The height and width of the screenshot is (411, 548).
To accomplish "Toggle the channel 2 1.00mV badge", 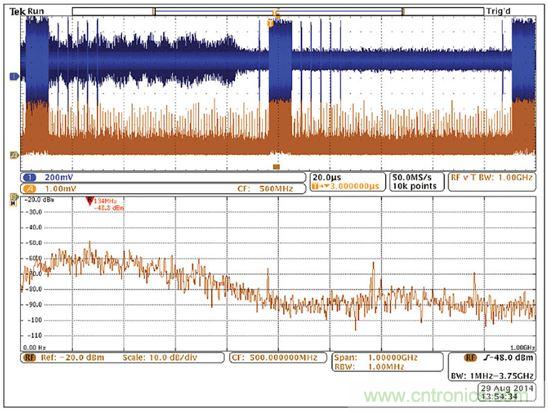I will [30, 189].
